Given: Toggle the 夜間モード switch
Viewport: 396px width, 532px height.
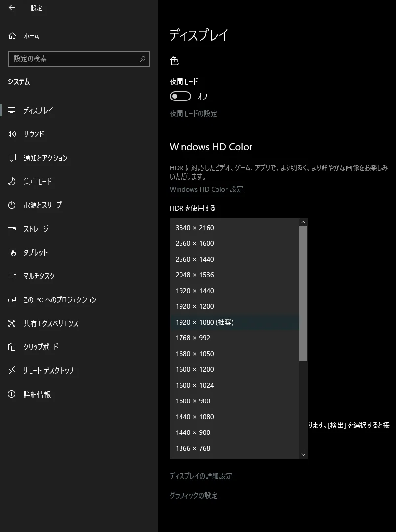Looking at the screenshot, I should pyautogui.click(x=180, y=97).
